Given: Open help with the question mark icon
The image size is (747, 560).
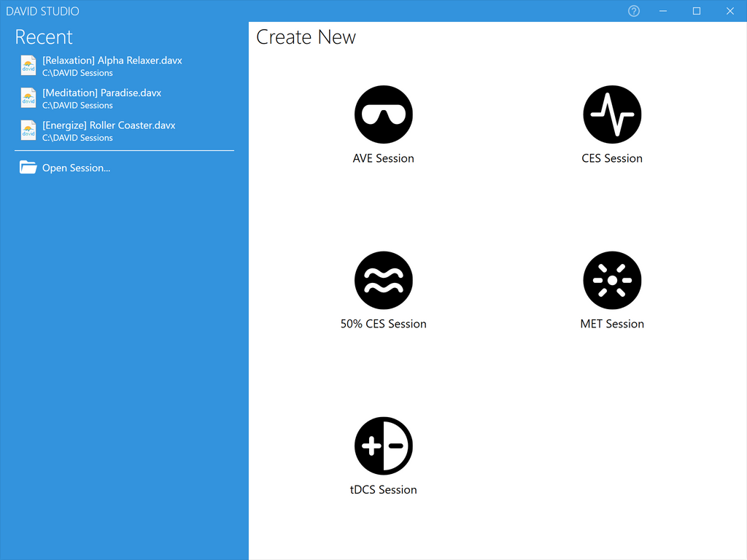Looking at the screenshot, I should pos(633,11).
